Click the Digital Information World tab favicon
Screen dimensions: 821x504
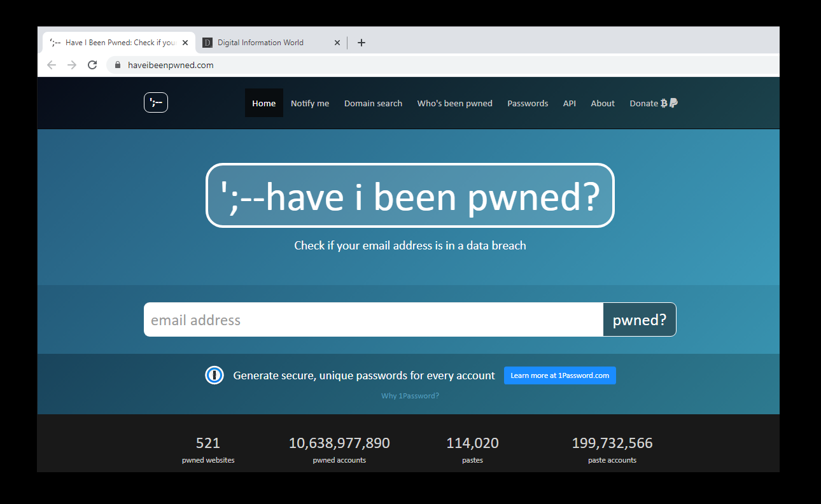coord(207,43)
